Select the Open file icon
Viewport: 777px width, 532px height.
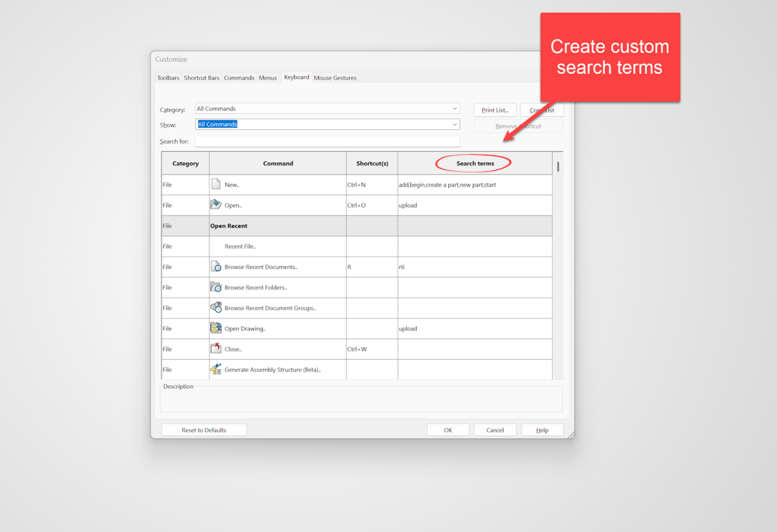(216, 205)
